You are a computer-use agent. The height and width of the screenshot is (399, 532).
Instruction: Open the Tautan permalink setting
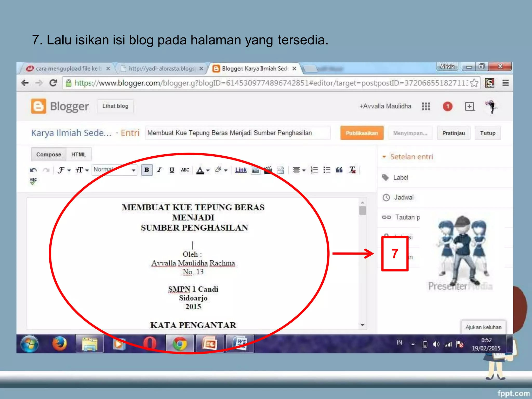401,217
